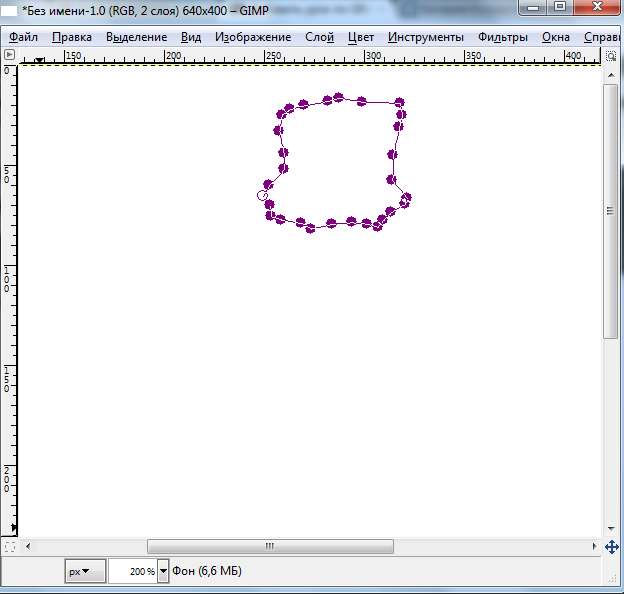Viewport: 624px width, 594px height.
Task: Minimize the GIMP window
Action: [533, 7]
